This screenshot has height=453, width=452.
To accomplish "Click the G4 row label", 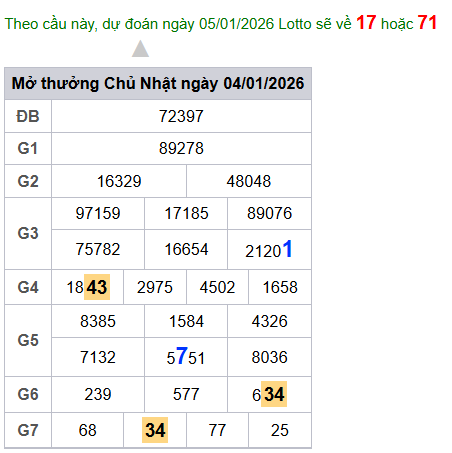I will coord(28,287).
